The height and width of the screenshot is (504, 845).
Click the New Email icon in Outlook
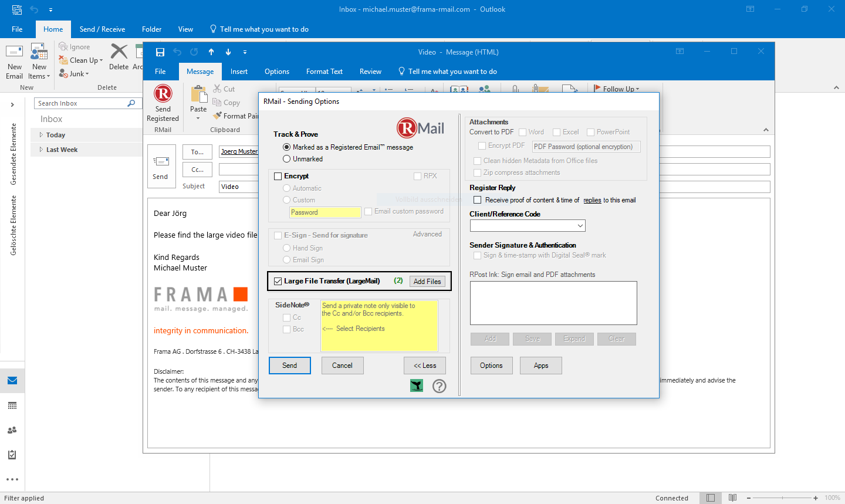coord(14,52)
